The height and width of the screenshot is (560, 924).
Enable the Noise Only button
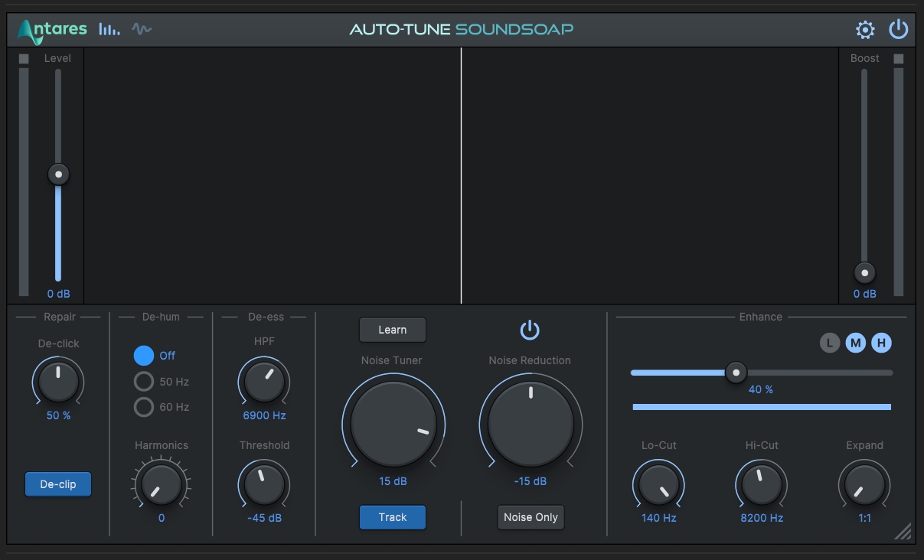click(531, 517)
